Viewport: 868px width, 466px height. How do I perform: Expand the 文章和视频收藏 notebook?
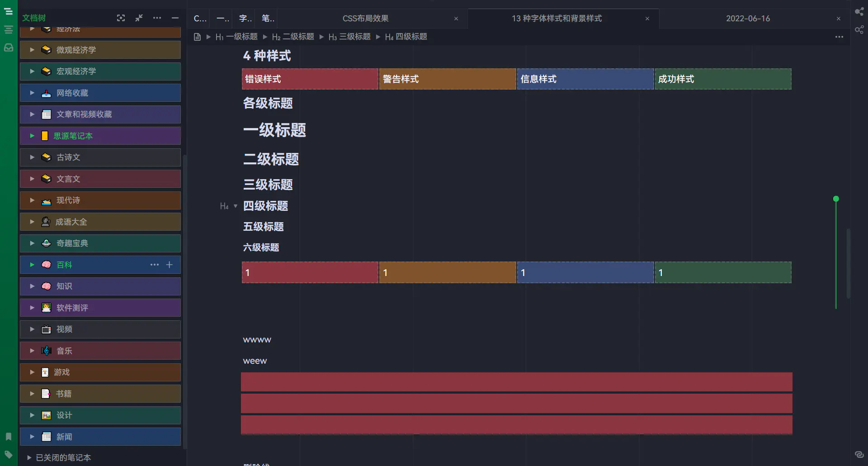point(32,114)
